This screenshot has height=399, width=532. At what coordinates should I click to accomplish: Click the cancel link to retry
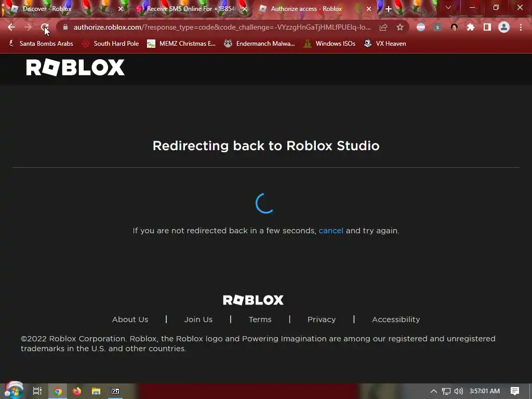click(331, 231)
